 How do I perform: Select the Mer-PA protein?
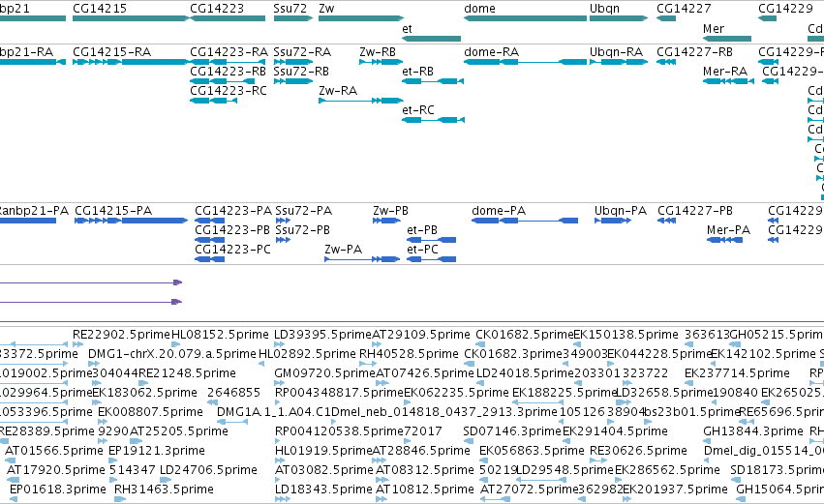point(724,240)
